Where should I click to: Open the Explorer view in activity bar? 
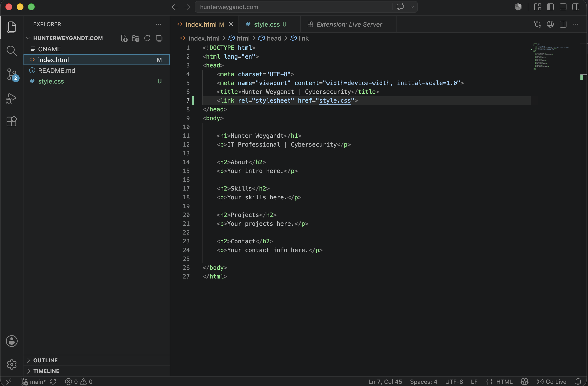pos(11,27)
